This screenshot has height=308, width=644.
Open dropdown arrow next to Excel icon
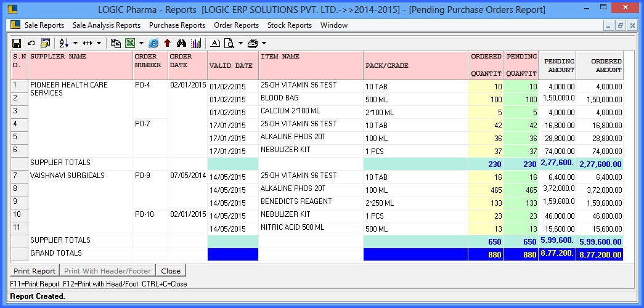[141, 43]
